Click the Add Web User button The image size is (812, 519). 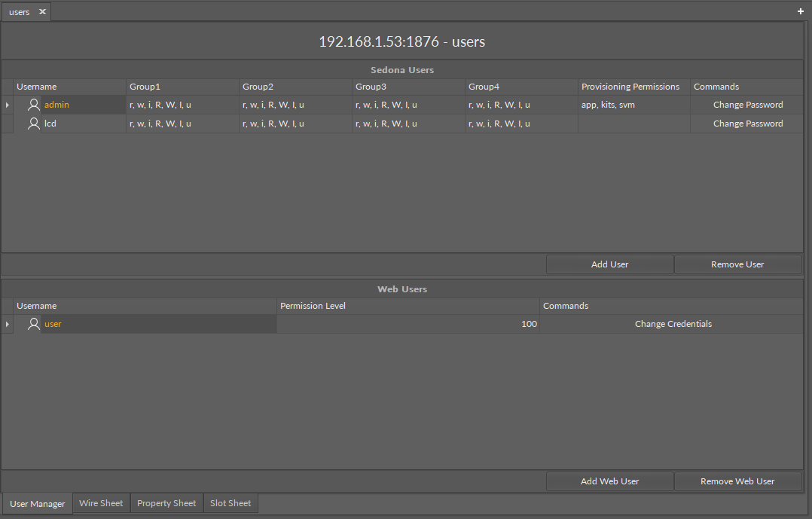(x=609, y=481)
